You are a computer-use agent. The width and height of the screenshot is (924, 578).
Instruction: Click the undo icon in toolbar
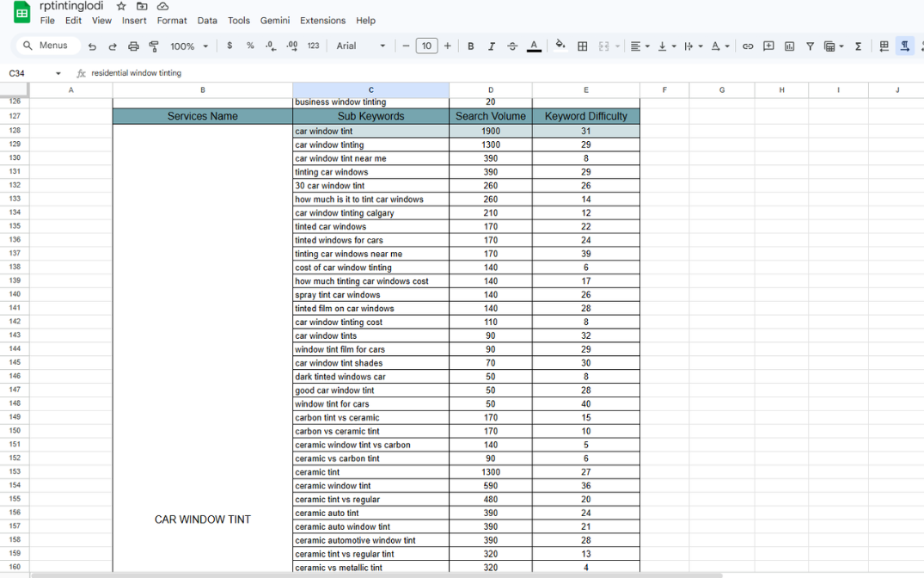(x=92, y=46)
